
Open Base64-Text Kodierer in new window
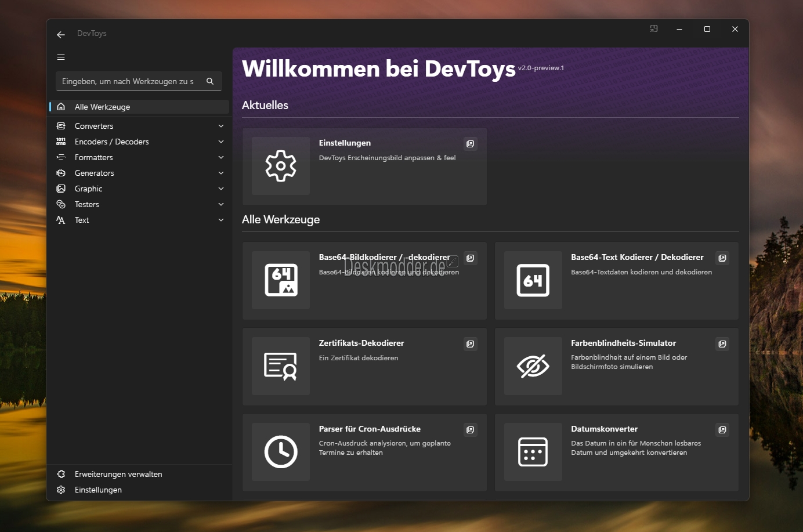pyautogui.click(x=722, y=258)
